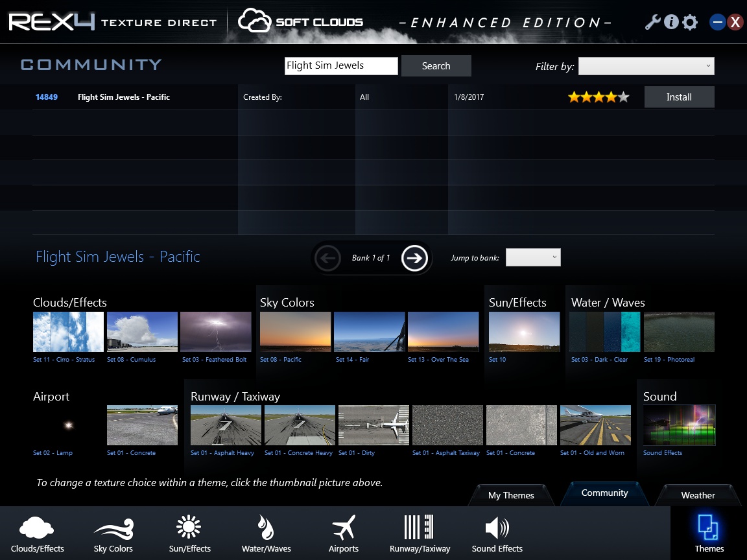Expand the Filter by dropdown
The image size is (747, 560).
pyautogui.click(x=646, y=66)
